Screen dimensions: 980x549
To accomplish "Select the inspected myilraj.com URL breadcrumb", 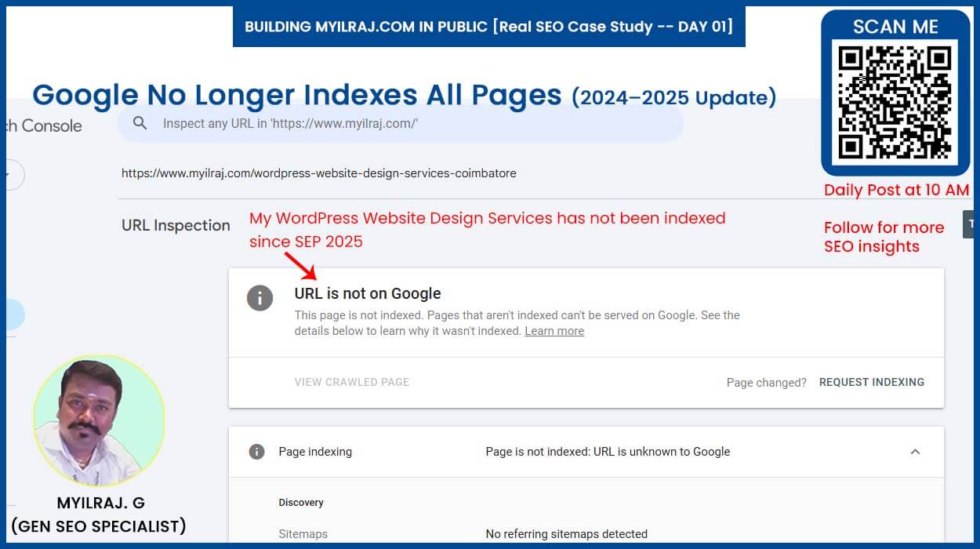I will pos(318,173).
